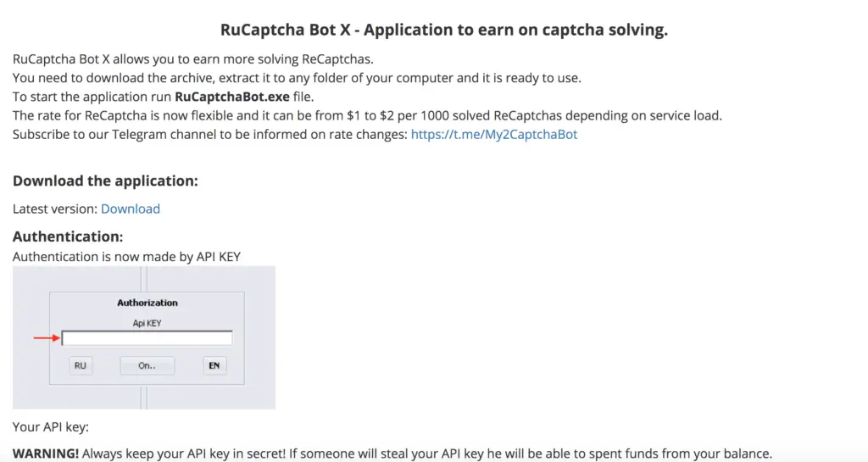Click the 'Download the application:' heading
The width and height of the screenshot is (868, 462).
(x=105, y=181)
